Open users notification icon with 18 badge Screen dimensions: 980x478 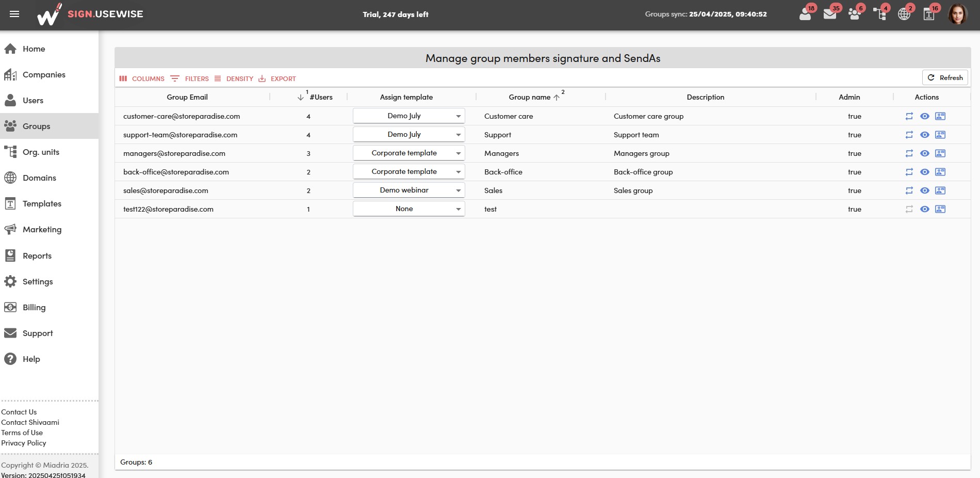[x=806, y=14]
